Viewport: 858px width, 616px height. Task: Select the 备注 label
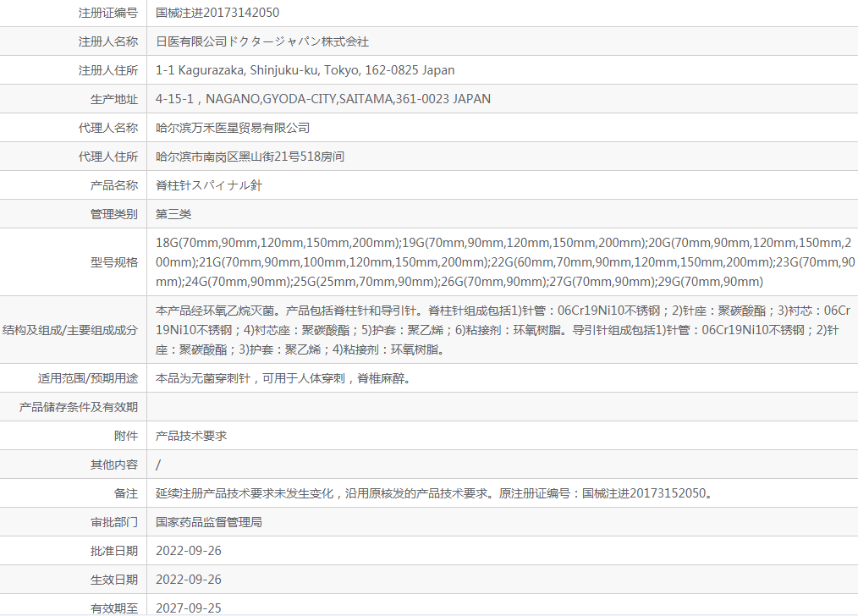pyautogui.click(x=126, y=493)
